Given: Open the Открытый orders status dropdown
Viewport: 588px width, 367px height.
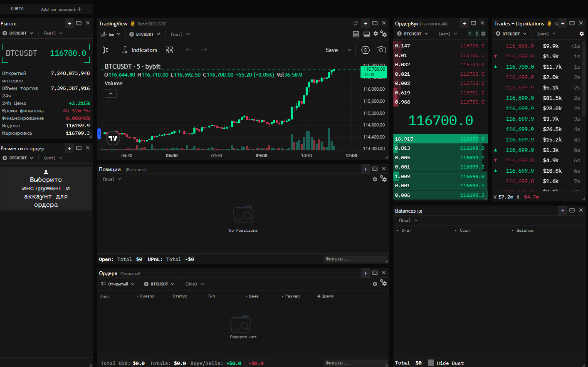Looking at the screenshot, I should (118, 284).
